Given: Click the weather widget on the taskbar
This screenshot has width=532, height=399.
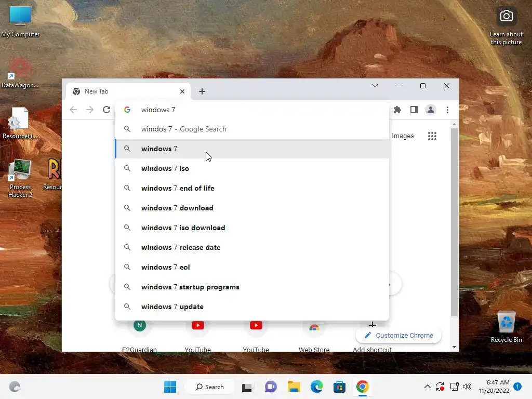Looking at the screenshot, I should pyautogui.click(x=15, y=387).
